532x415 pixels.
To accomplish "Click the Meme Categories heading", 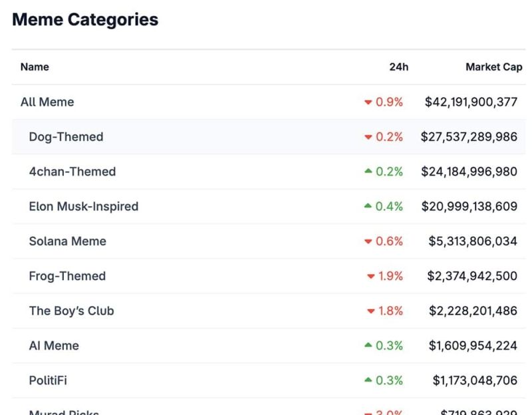I will coord(85,19).
